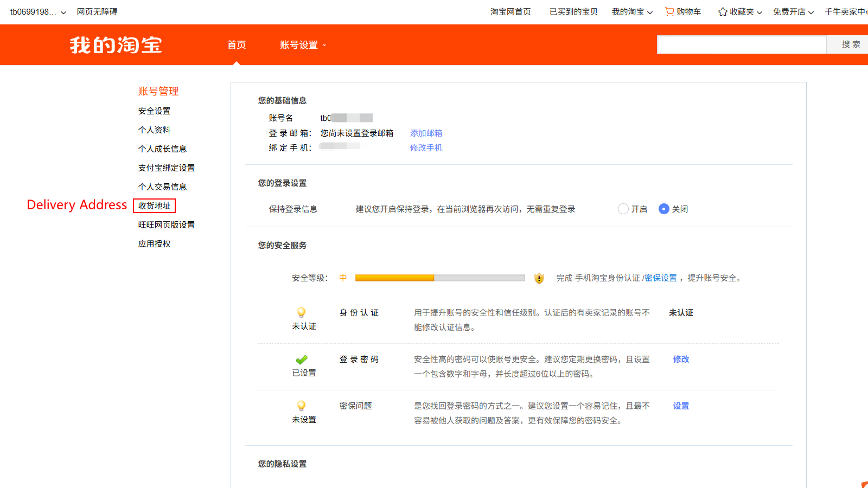This screenshot has width=868, height=488.
Task: Click the security level progress bar
Action: coord(439,278)
